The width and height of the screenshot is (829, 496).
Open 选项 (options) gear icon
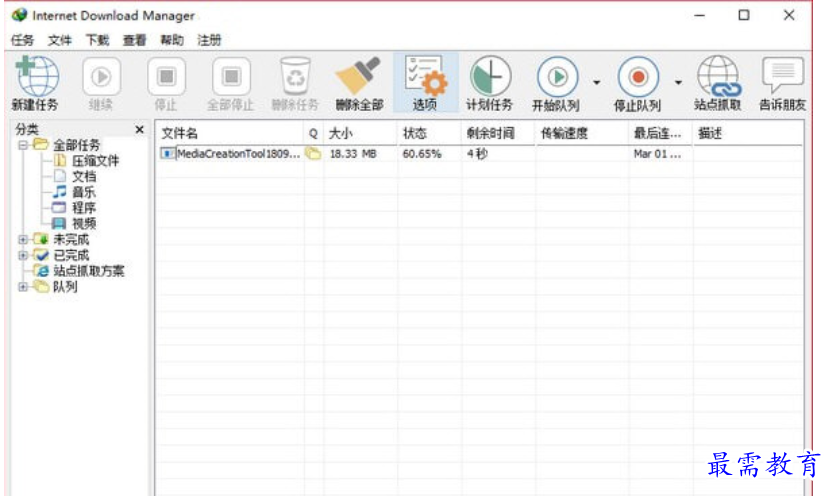point(426,77)
